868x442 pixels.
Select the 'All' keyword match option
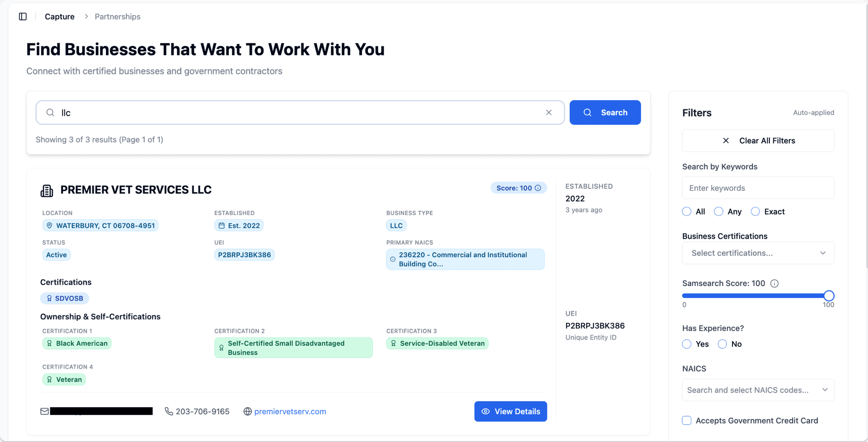(x=687, y=212)
